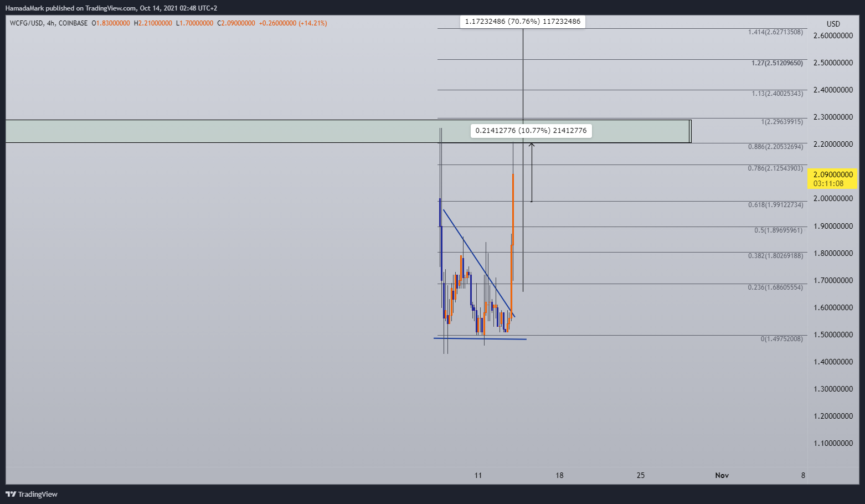Click the 03:11:08 candle countdown timer
Image resolution: width=865 pixels, height=504 pixels.
coord(828,183)
